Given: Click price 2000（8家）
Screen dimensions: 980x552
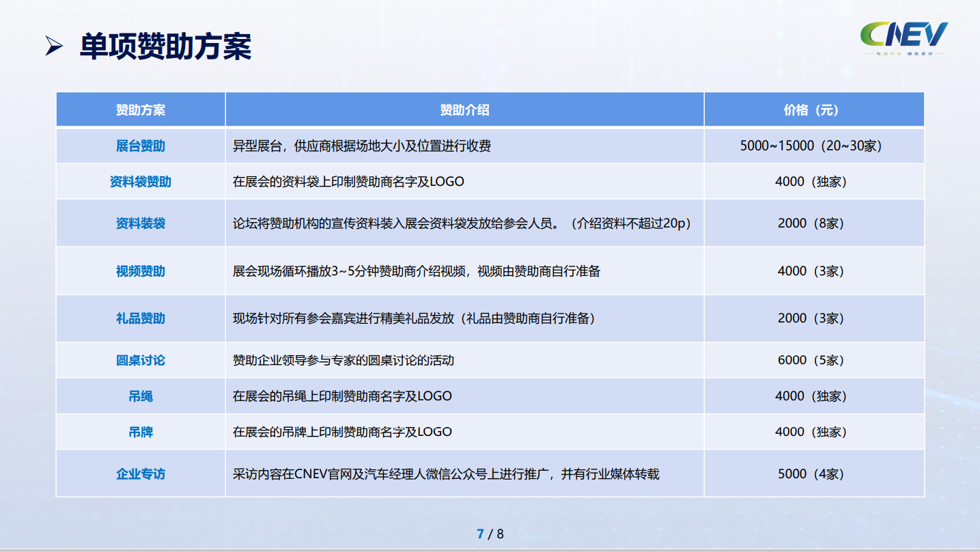Looking at the screenshot, I should coord(811,223).
